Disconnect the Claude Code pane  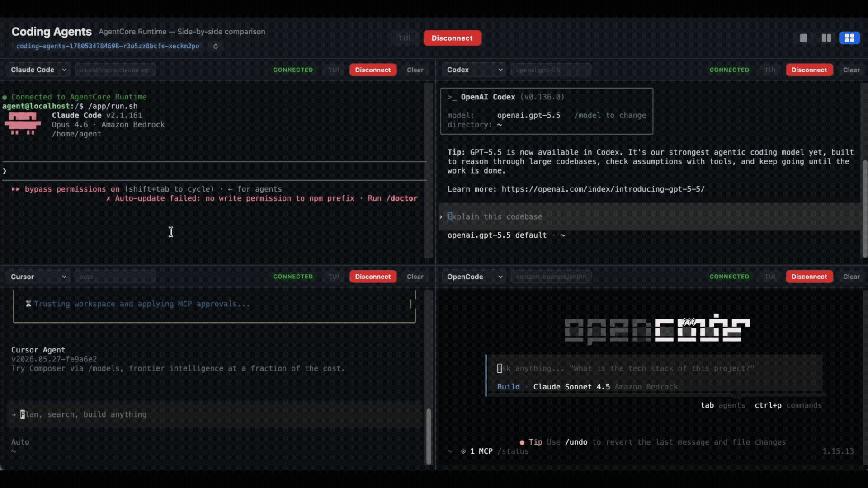tap(373, 70)
